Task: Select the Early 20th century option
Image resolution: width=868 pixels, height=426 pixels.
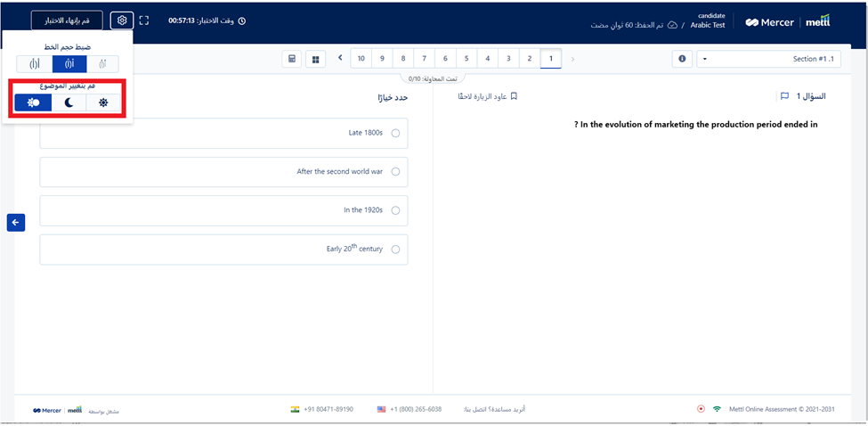Action: pos(223,250)
